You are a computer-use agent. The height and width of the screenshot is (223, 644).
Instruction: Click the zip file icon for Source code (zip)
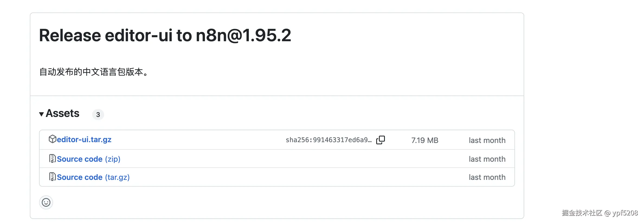pos(52,158)
